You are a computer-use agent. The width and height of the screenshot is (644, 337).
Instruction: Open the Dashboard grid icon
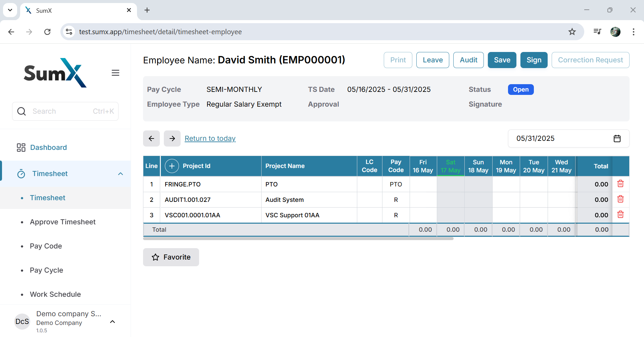coord(21,148)
